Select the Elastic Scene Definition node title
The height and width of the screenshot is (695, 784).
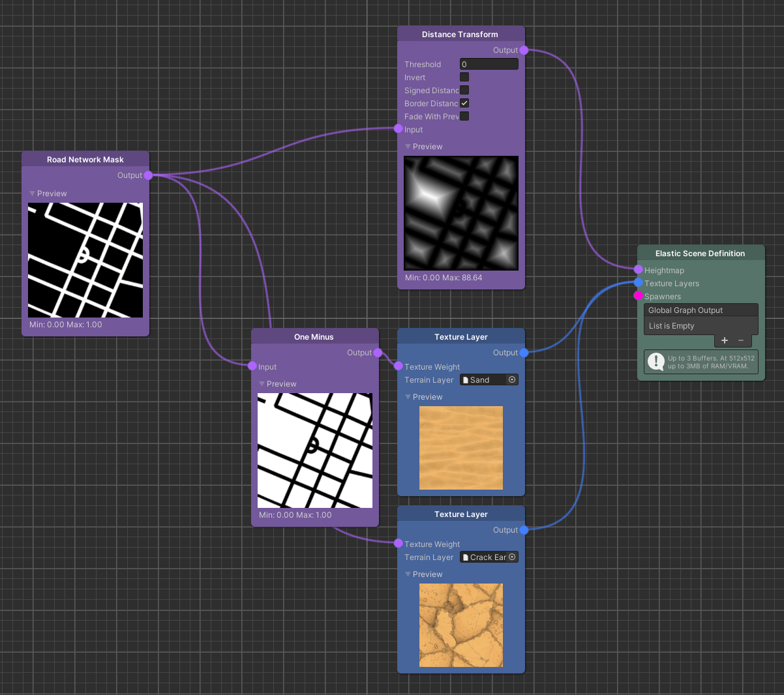[x=700, y=254]
